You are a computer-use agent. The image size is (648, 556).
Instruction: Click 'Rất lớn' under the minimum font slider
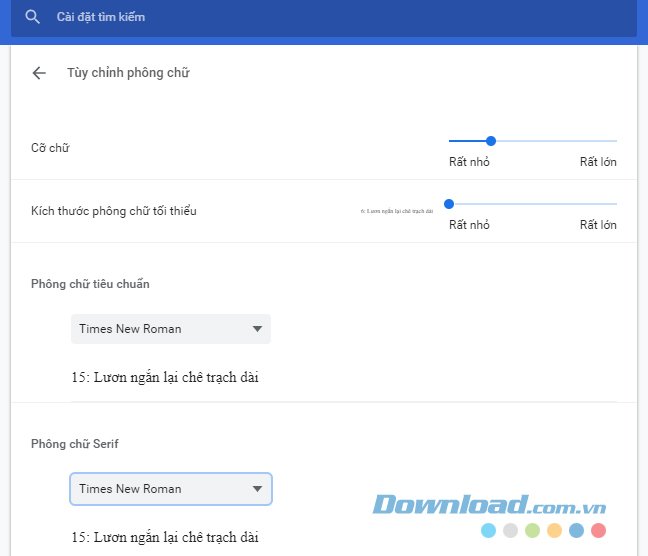coord(598,224)
